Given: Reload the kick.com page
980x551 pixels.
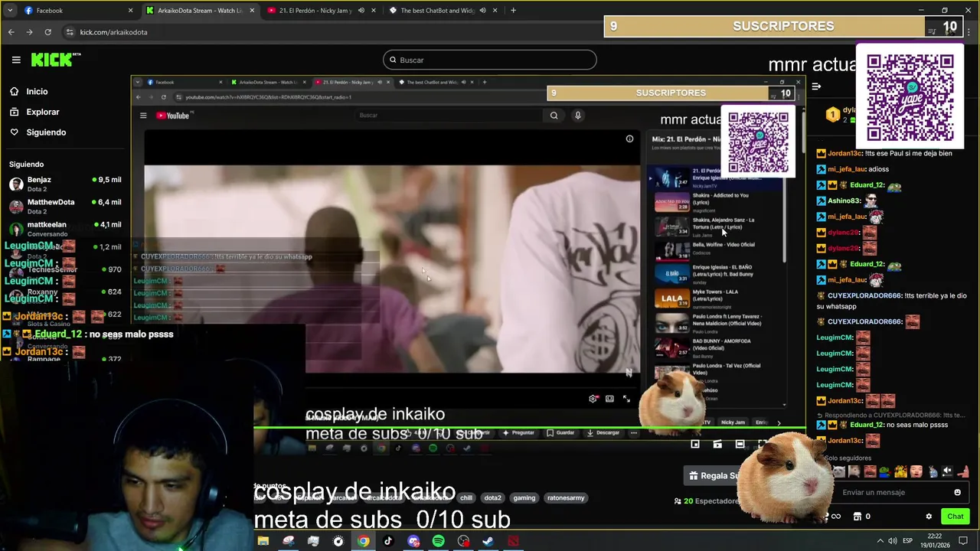Looking at the screenshot, I should coord(47,32).
